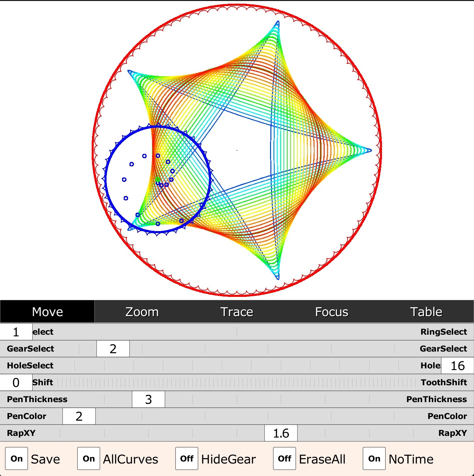Select the Trace tab
This screenshot has width=474, height=476.
(x=237, y=312)
